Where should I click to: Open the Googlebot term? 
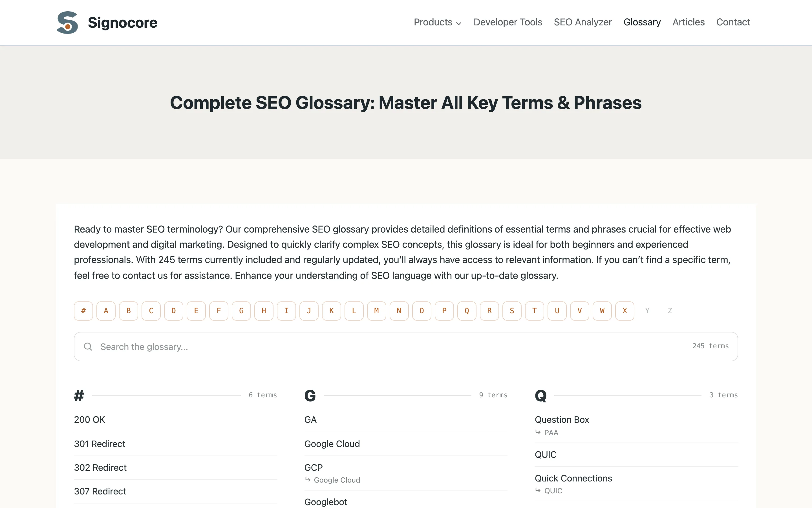(x=325, y=502)
